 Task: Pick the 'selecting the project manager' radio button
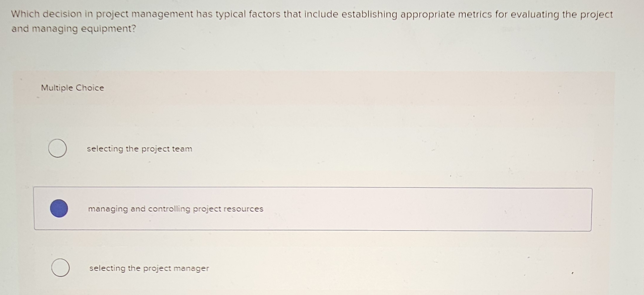pos(60,268)
